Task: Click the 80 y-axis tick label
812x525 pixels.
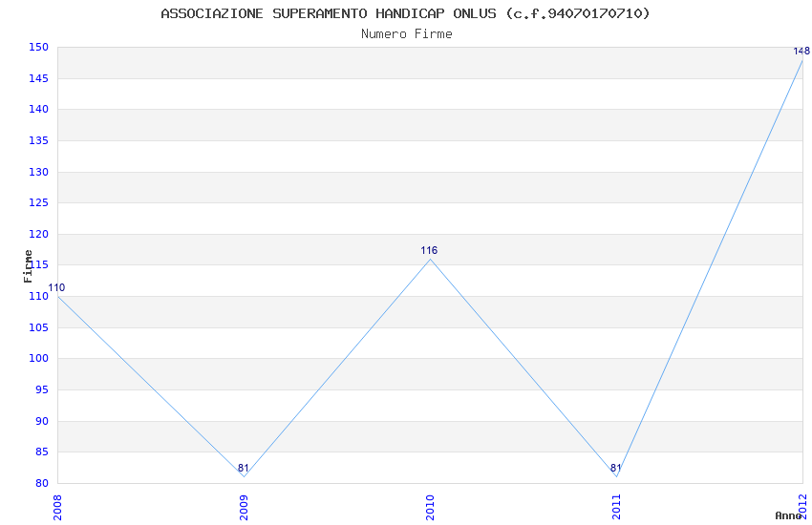Action: tap(42, 483)
